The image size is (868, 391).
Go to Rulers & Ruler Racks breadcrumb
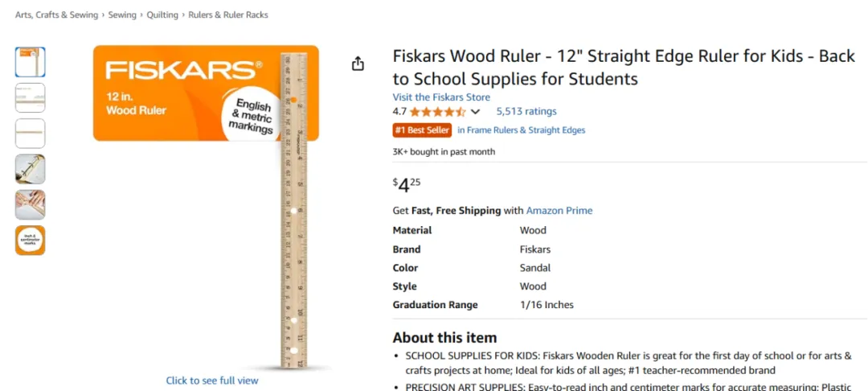tap(228, 15)
